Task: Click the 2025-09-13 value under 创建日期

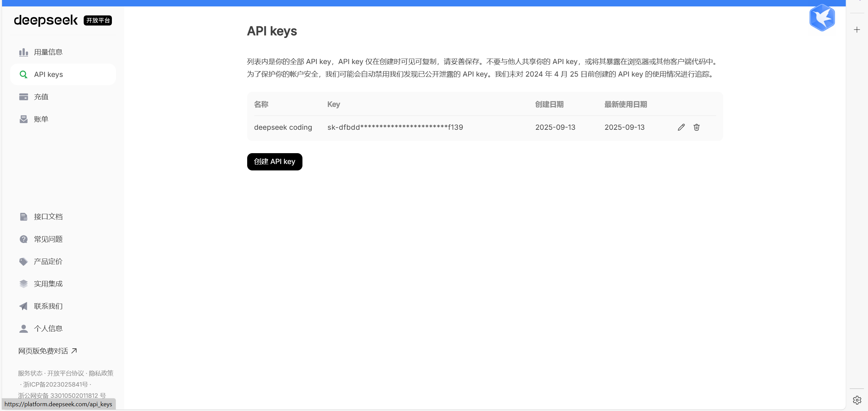Action: [555, 127]
